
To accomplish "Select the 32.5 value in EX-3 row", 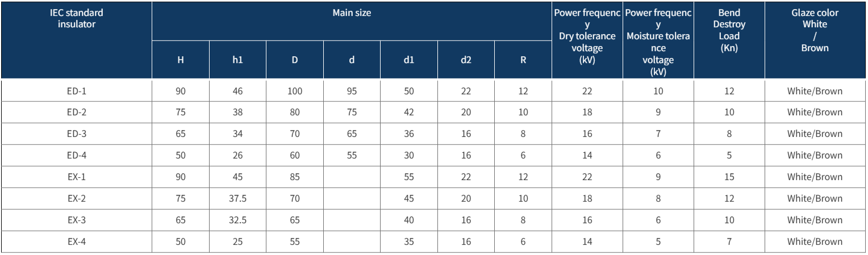I will click(237, 220).
